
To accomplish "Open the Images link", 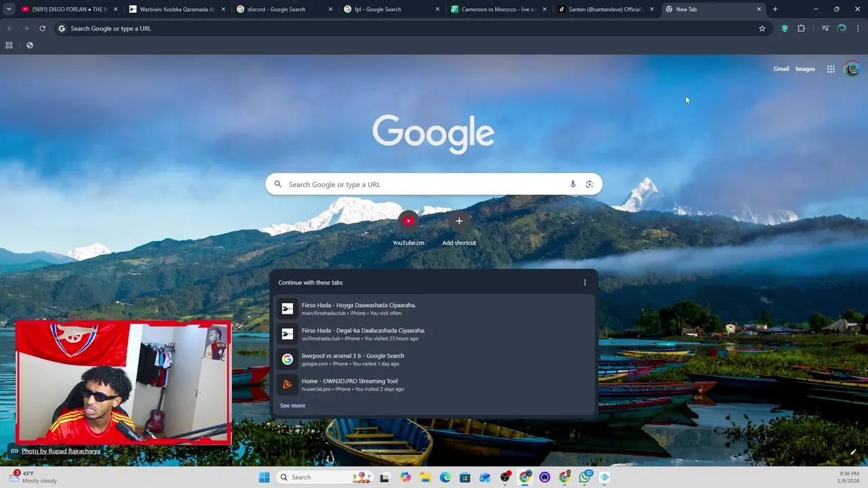I will pos(805,69).
